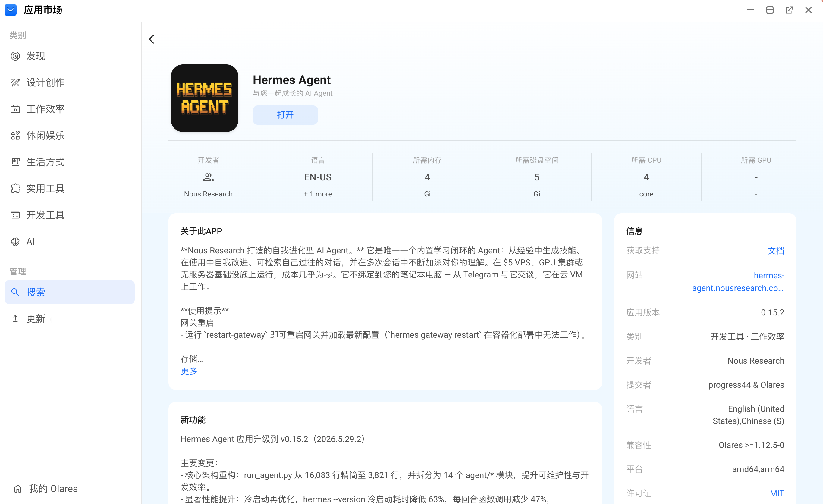Click category value '开发工具 · 工作效率'

747,336
